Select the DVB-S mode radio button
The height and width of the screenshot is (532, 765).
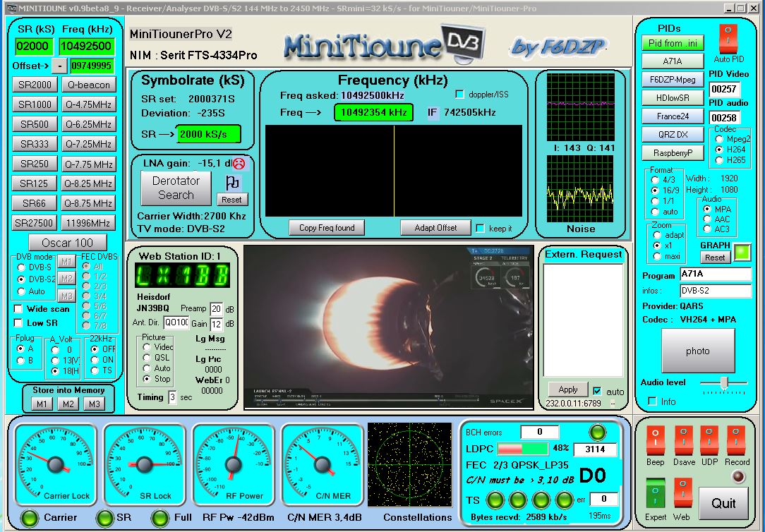point(21,267)
